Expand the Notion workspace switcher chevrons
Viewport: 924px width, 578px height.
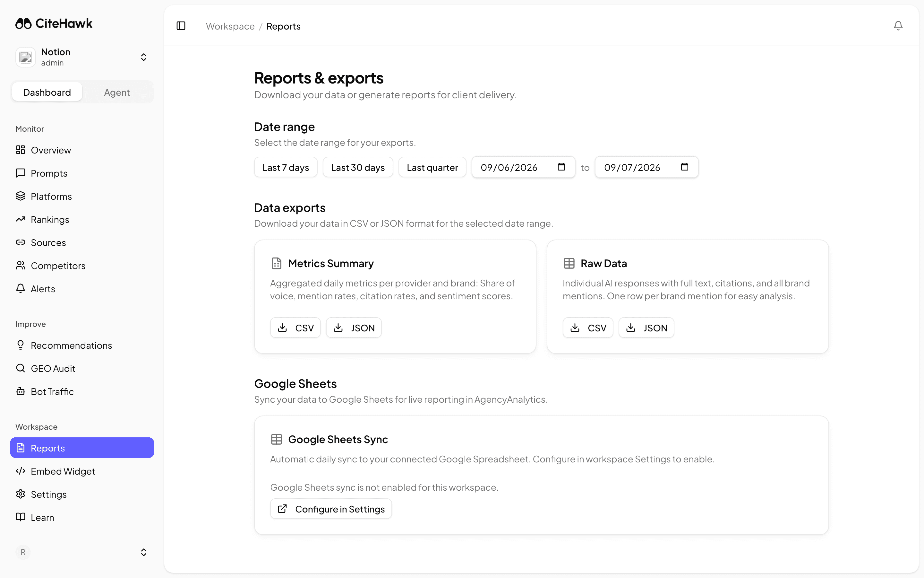pyautogui.click(x=143, y=57)
